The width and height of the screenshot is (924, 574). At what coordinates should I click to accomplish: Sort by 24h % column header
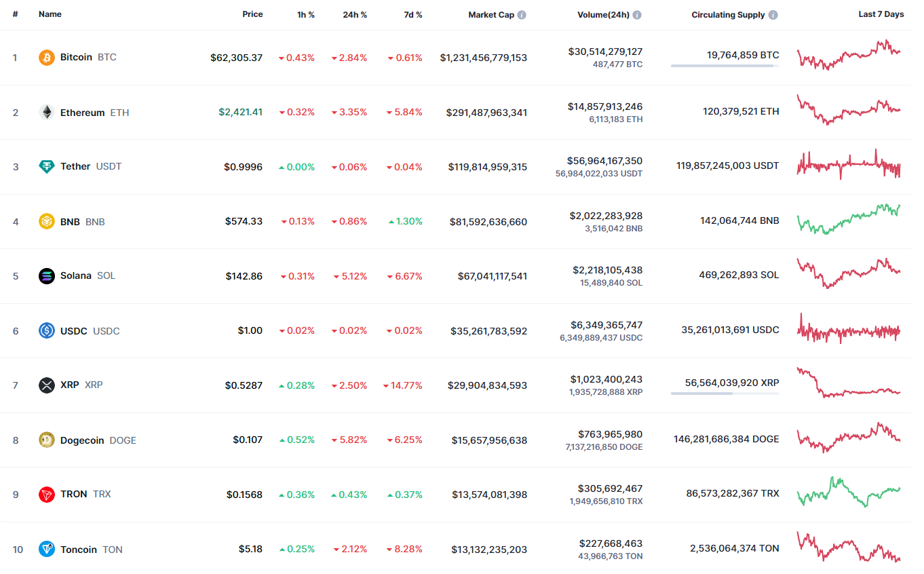coord(355,14)
